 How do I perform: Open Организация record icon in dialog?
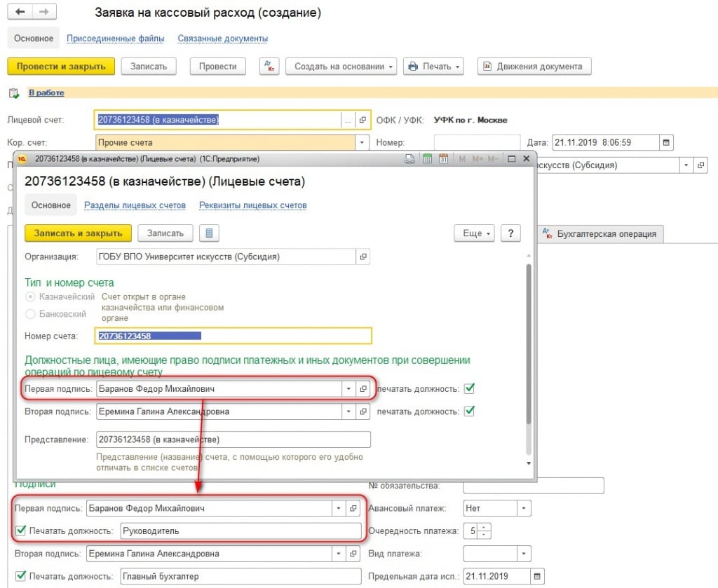click(363, 257)
